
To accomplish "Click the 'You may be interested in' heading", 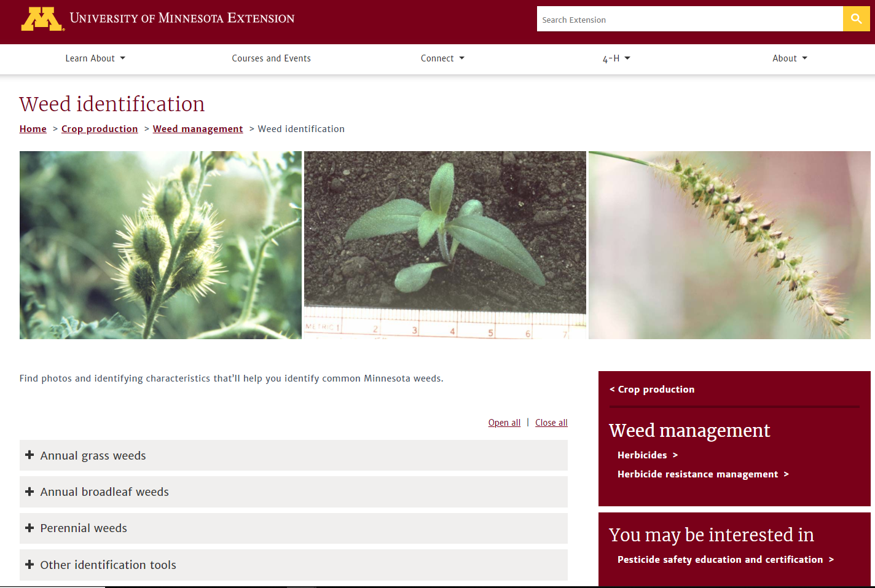I will (x=712, y=535).
